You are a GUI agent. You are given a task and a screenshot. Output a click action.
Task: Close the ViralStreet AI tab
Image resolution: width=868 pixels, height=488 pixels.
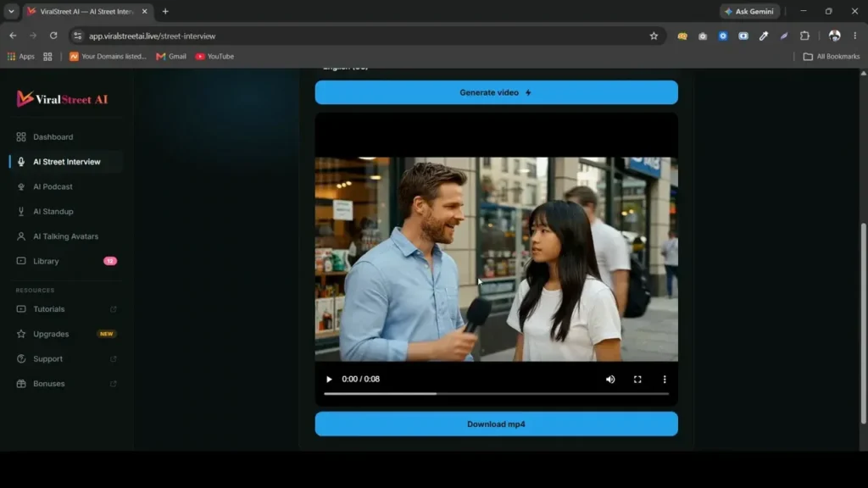(x=144, y=11)
